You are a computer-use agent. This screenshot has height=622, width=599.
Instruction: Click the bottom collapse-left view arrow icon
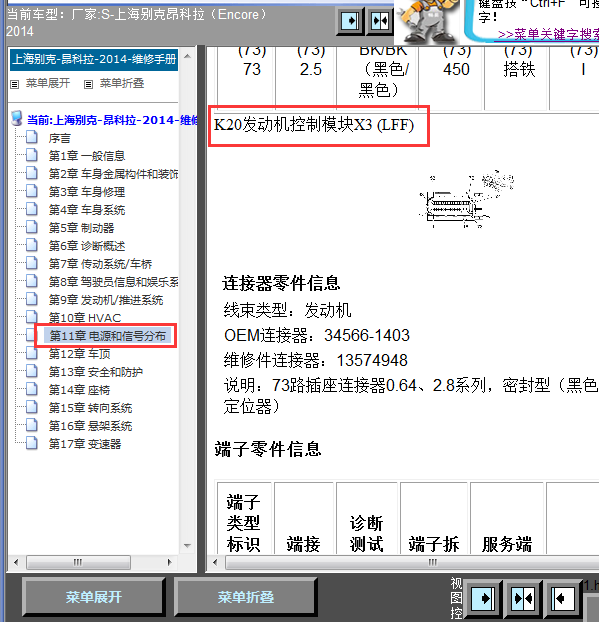pyautogui.click(x=562, y=597)
